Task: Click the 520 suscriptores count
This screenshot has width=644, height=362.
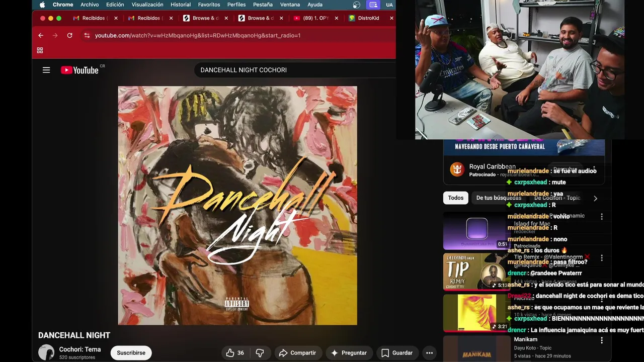Action: tap(77, 357)
